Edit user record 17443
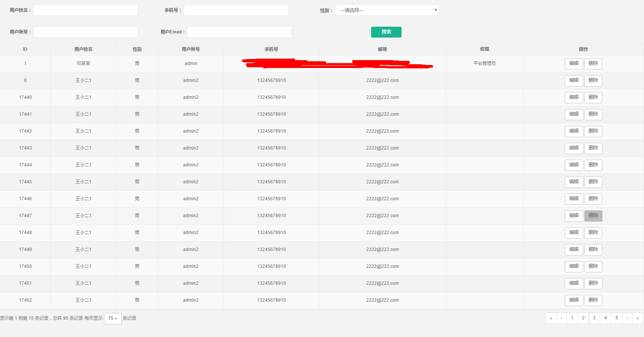Screen dimensions: 644x337 (574, 148)
